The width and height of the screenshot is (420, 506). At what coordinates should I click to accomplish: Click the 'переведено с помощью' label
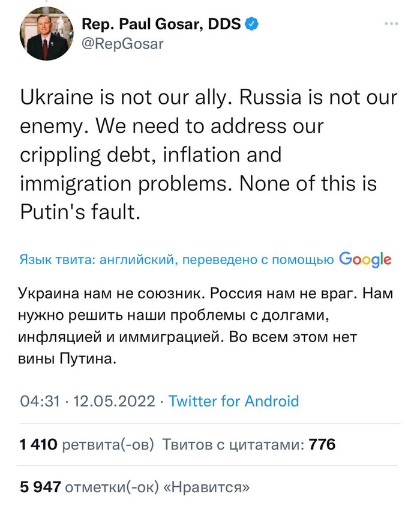click(x=258, y=260)
